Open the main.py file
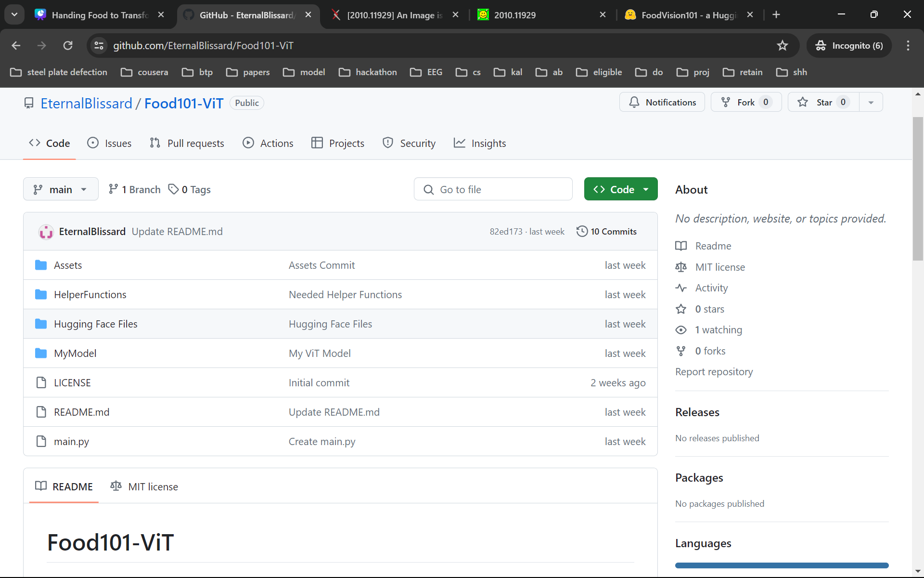This screenshot has width=924, height=578. 71,442
